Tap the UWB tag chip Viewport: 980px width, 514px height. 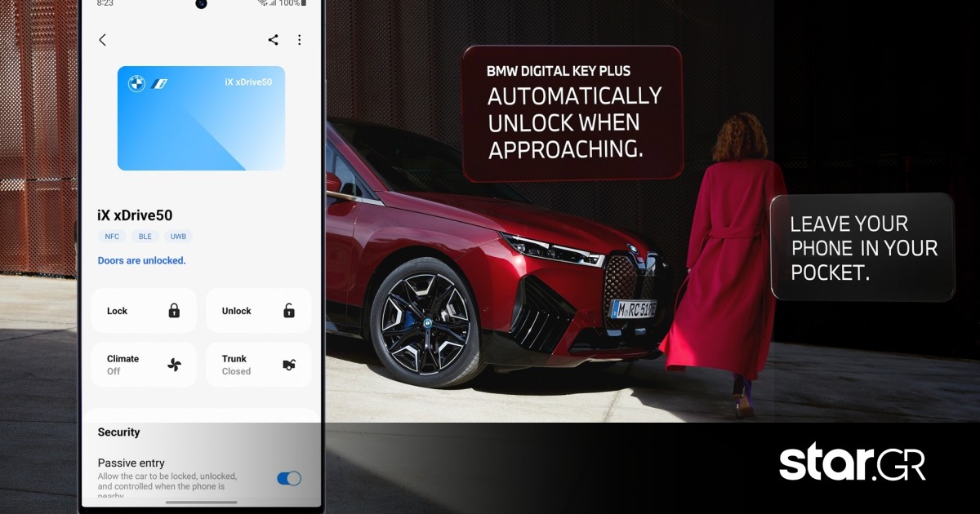[178, 237]
